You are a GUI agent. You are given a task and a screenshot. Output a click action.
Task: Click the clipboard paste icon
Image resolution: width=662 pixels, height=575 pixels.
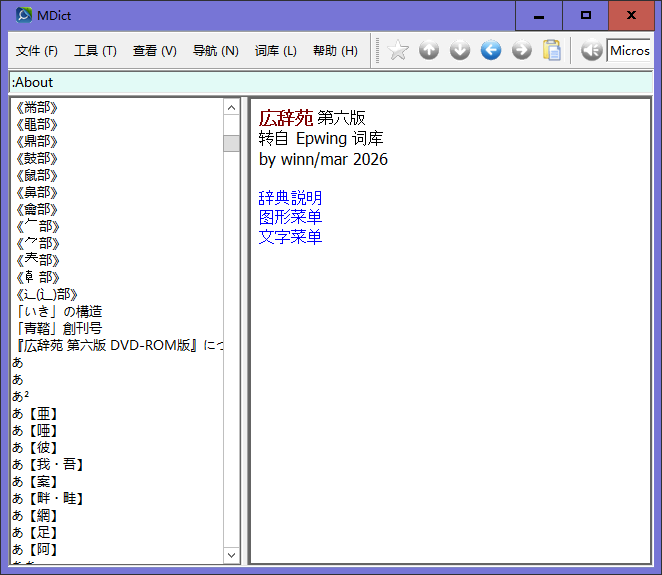click(x=552, y=50)
